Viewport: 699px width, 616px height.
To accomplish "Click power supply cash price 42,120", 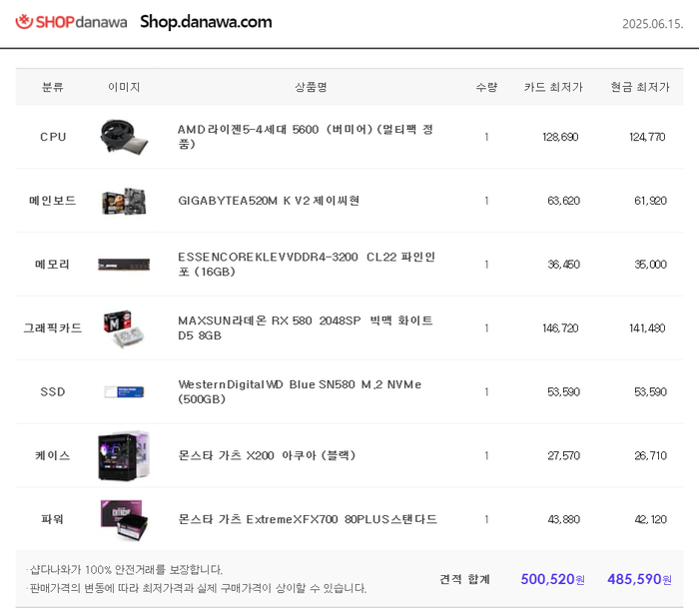I will coord(650,519).
